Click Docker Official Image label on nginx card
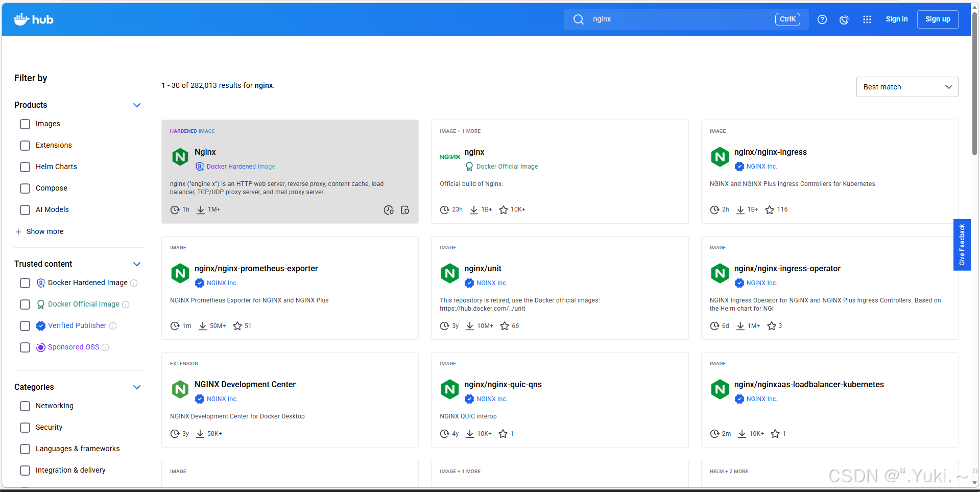The image size is (980, 492). point(507,167)
